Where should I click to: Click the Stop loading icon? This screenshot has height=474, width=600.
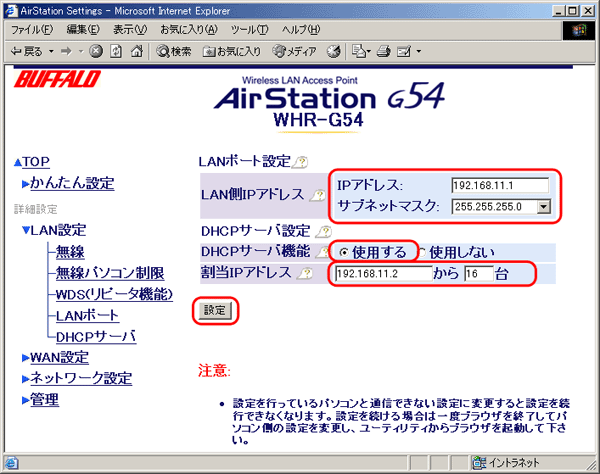pyautogui.click(x=96, y=51)
